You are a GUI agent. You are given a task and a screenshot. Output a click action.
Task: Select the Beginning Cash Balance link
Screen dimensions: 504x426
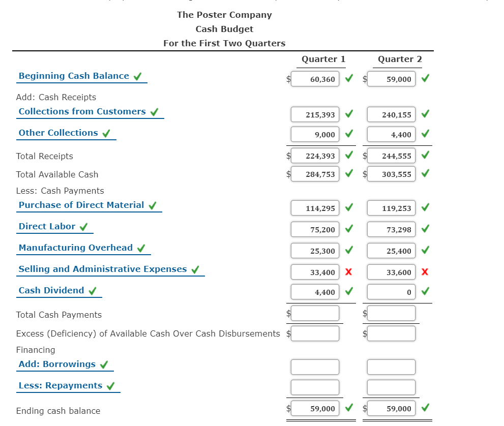click(73, 75)
